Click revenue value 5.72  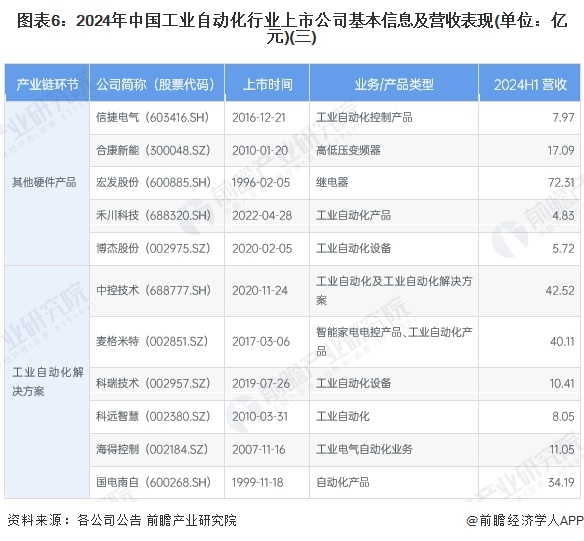point(564,248)
